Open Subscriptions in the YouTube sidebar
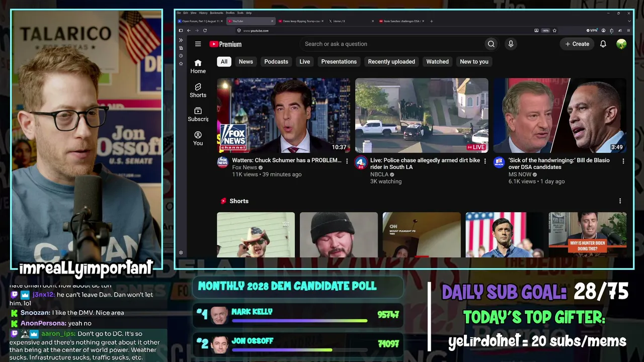 click(198, 115)
